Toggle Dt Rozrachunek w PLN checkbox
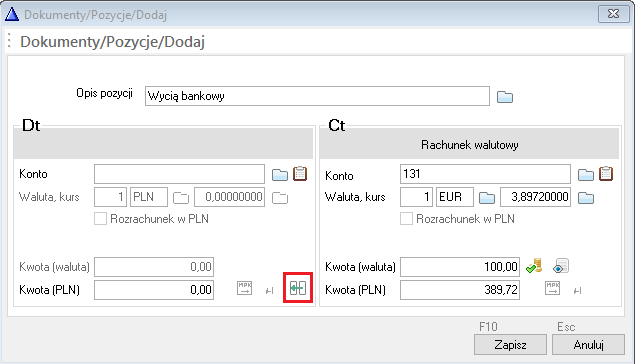 (100, 219)
